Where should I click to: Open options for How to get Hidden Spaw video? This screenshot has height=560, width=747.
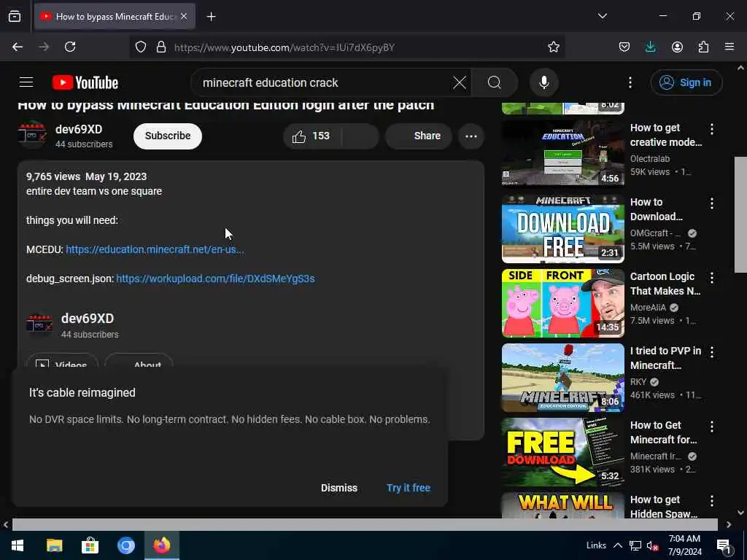click(x=712, y=500)
